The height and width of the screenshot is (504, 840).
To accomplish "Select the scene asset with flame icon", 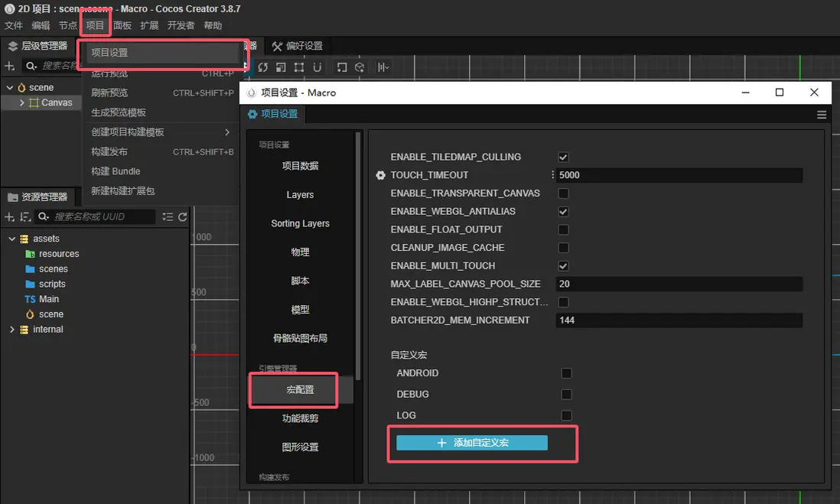I will (44, 314).
